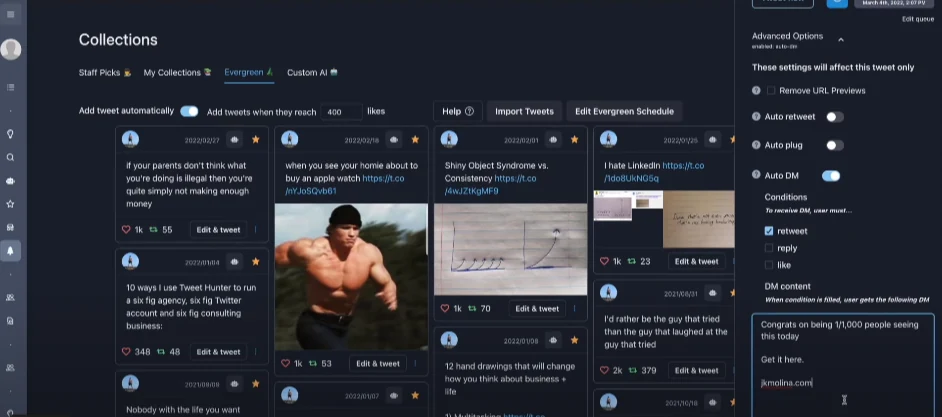Image resolution: width=942 pixels, height=417 pixels.
Task: Click Edit & tweet on the Shiny Object card
Action: pyautogui.click(x=537, y=308)
